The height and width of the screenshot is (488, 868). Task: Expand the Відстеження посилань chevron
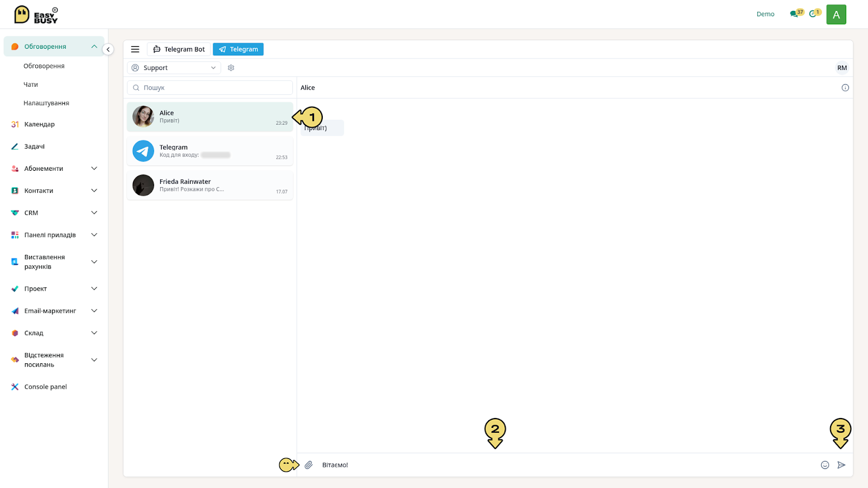94,360
